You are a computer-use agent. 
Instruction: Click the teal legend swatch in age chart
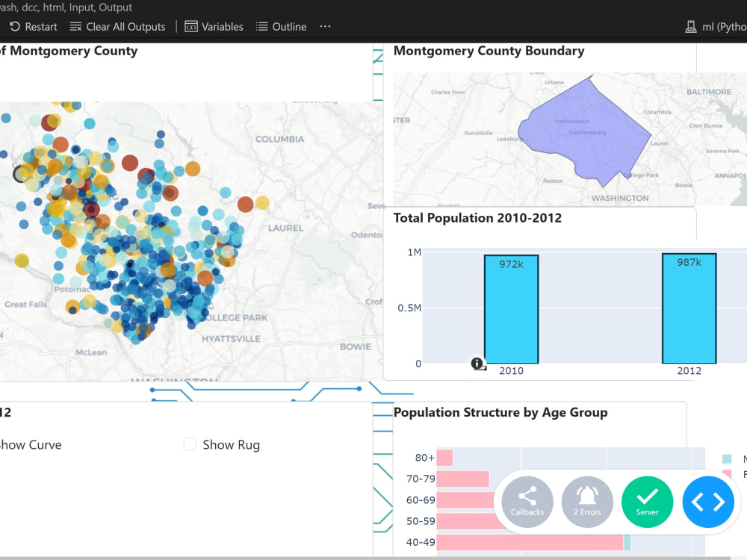click(x=727, y=459)
